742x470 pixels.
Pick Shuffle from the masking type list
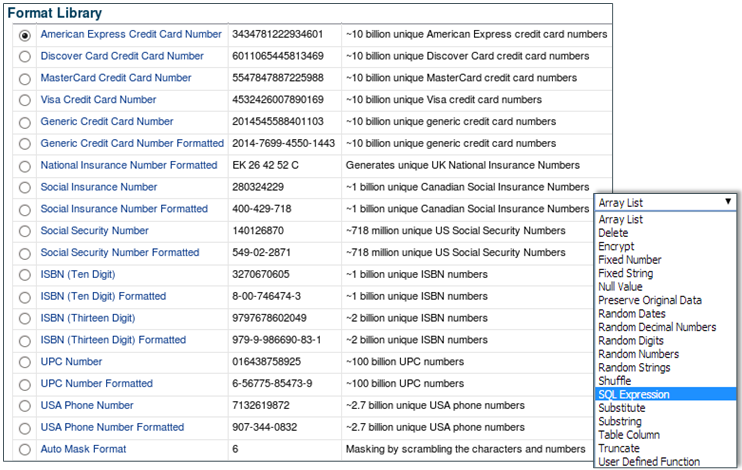click(x=615, y=381)
